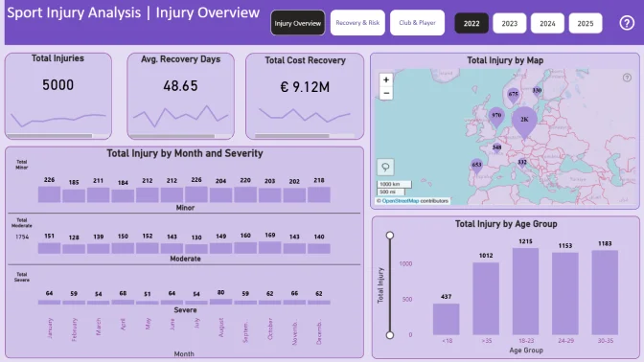The height and width of the screenshot is (362, 644).
Task: Select the 653 injury map pin
Action: [x=476, y=166]
